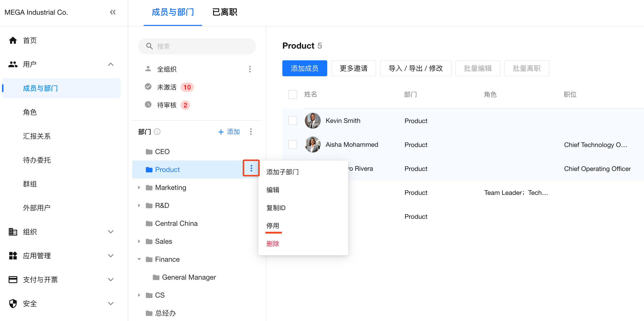Image resolution: width=644 pixels, height=321 pixels.
Task: Click the Product row's three-dot menu icon
Action: point(251,168)
